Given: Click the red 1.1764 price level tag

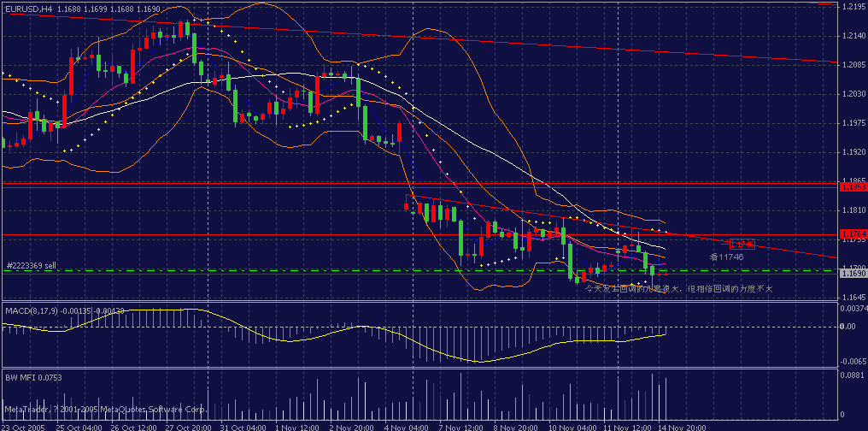Looking at the screenshot, I should tap(853, 233).
